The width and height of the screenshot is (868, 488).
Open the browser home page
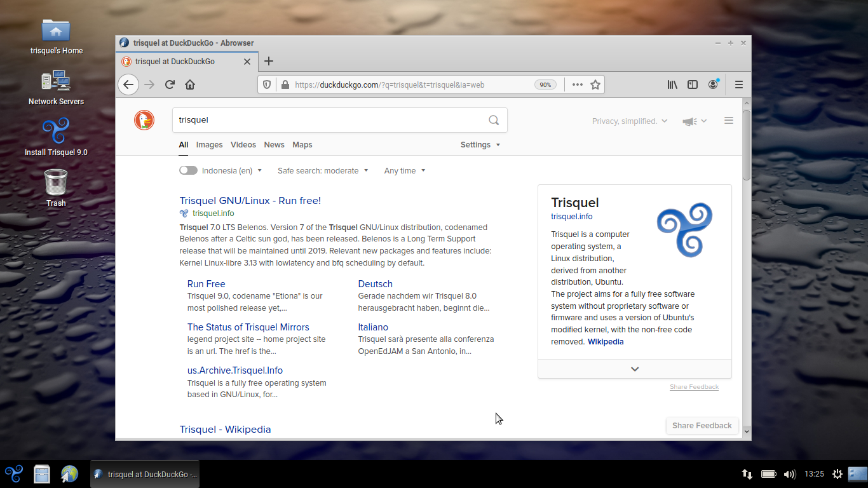[190, 85]
